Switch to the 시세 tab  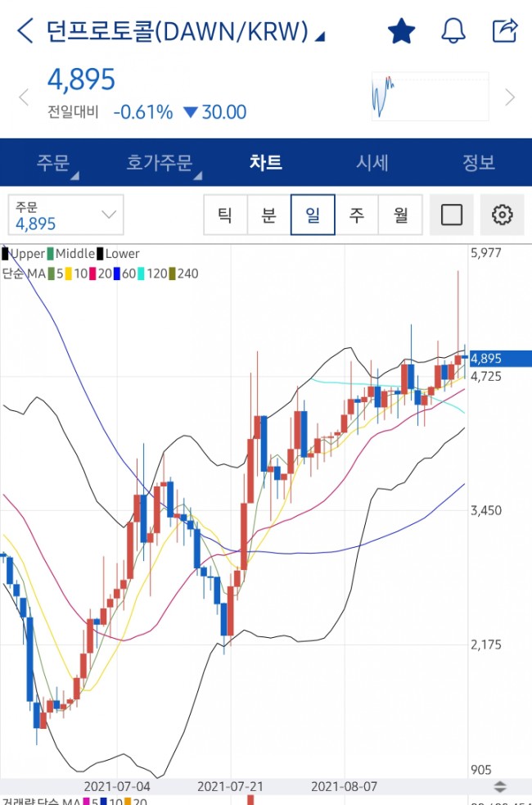click(372, 162)
